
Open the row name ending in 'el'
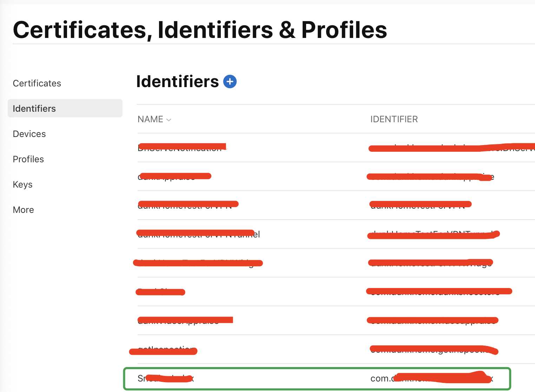[x=199, y=234]
